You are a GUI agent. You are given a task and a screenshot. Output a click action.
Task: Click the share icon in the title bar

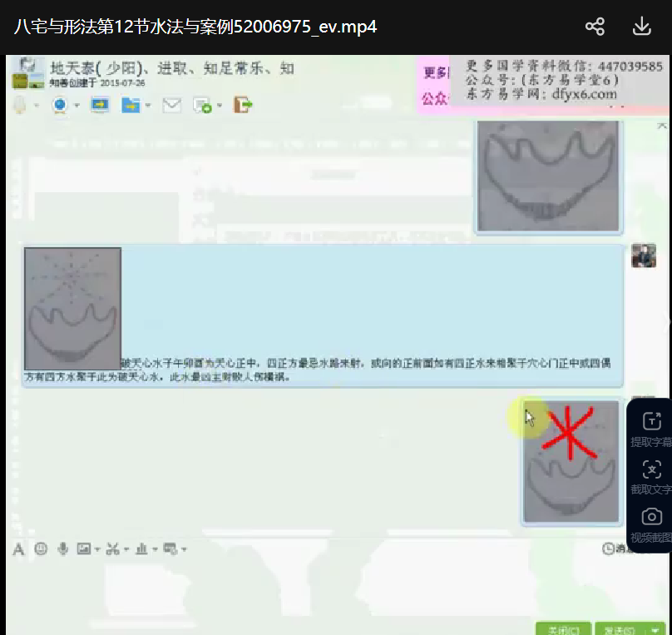click(x=595, y=27)
